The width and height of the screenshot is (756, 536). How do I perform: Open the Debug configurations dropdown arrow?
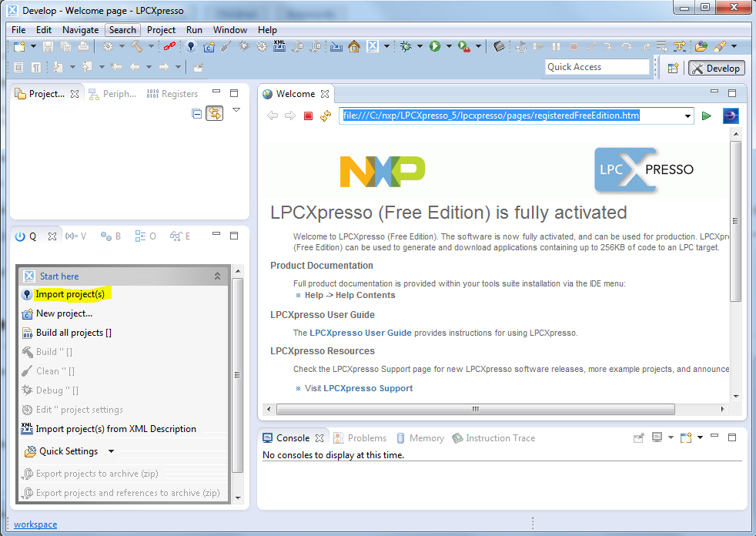(x=420, y=46)
